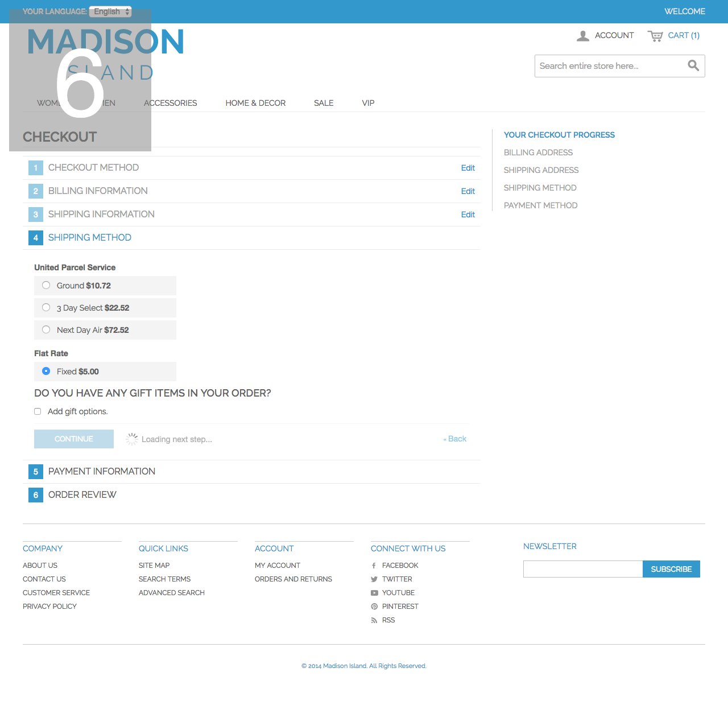Click Billing Address in checkout progress
Image resolution: width=728 pixels, height=705 pixels.
pos(538,152)
